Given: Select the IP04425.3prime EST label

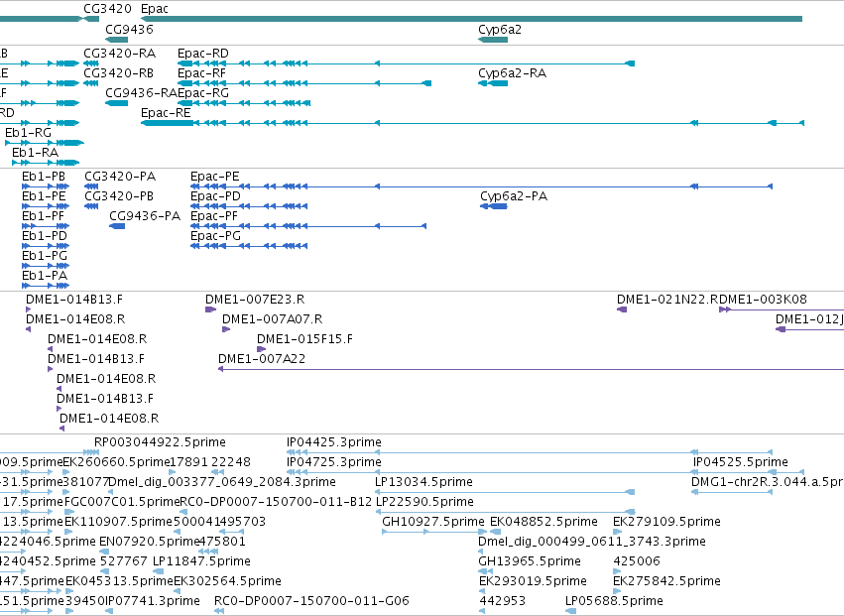Looking at the screenshot, I should click(x=333, y=442).
